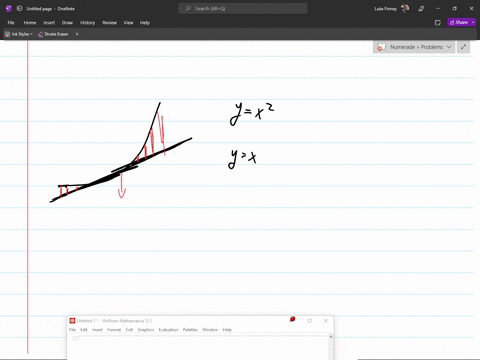The image size is (480, 360).
Task: Switch to the Review ribbon tab
Action: point(109,23)
